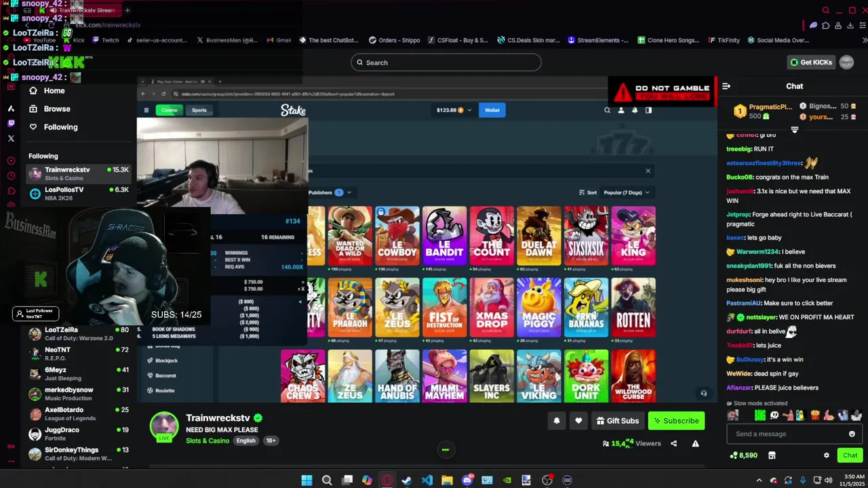Select Roulette in Stake sidebar
Viewport: 868px width, 488px height.
[165, 390]
